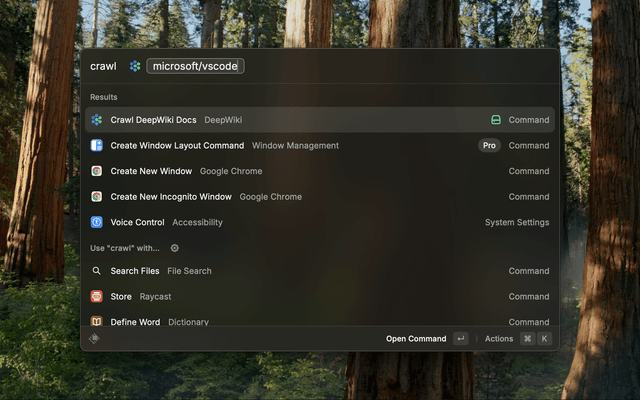The height and width of the screenshot is (400, 640).
Task: Click the Pro badge on Window Management row
Action: click(x=489, y=145)
